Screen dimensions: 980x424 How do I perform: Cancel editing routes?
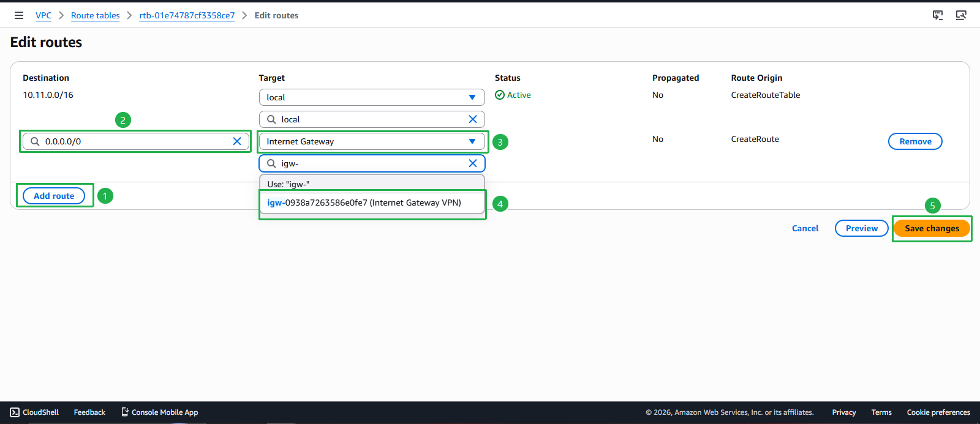click(805, 228)
